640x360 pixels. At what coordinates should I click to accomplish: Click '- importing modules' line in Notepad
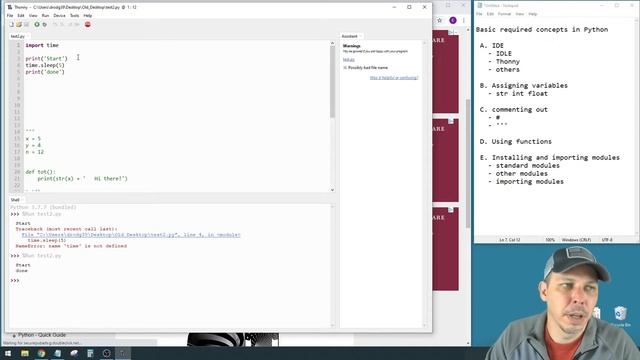(x=526, y=182)
